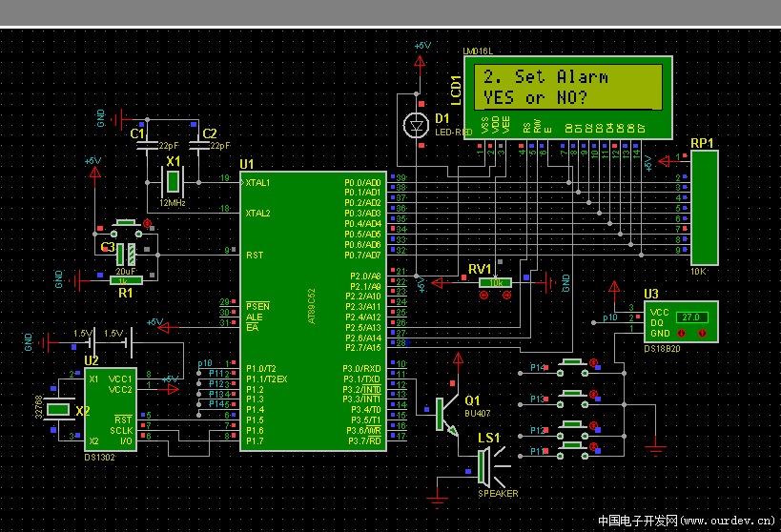Select the GND terminal next to C1

tap(119, 119)
